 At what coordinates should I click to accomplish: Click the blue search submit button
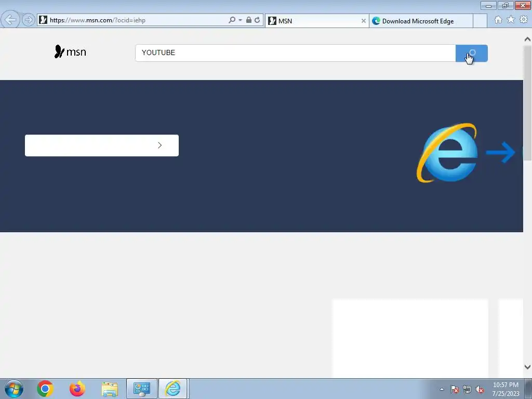(472, 54)
